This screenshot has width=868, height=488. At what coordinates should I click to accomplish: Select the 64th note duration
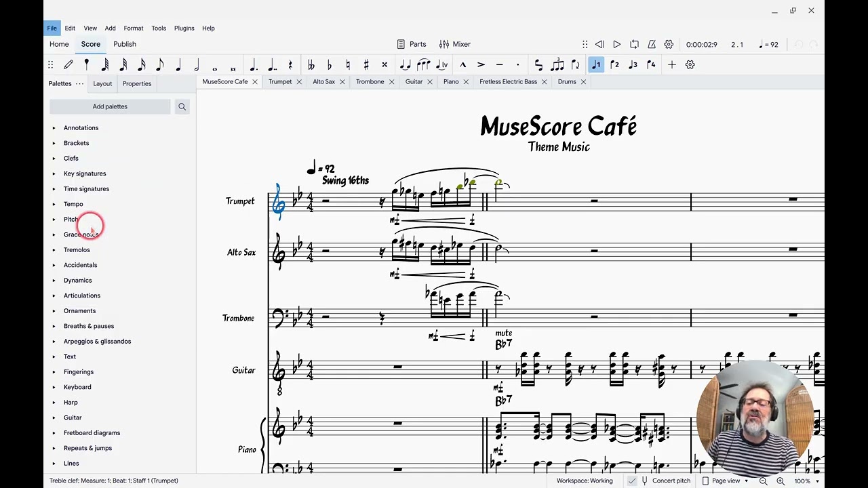click(105, 64)
